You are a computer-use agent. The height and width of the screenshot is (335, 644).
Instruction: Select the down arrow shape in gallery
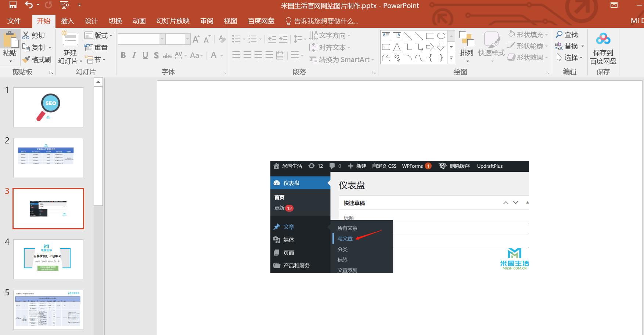(441, 47)
